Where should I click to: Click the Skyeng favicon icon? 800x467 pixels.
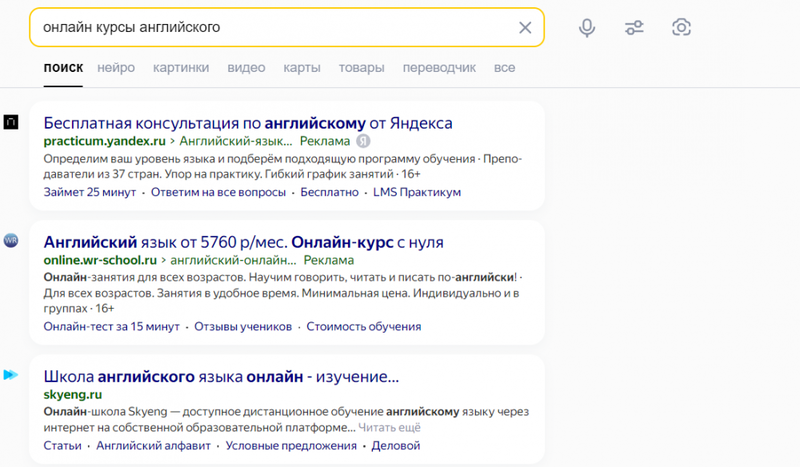pos(11,375)
